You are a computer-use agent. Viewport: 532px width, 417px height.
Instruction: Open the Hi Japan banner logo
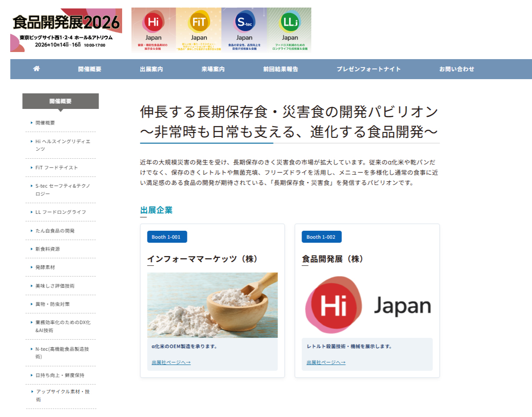click(x=153, y=30)
